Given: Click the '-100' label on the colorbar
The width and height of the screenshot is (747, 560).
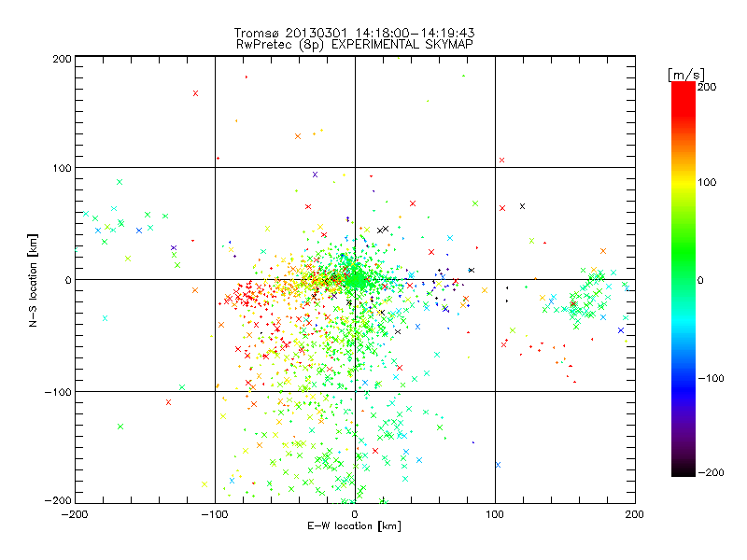Looking at the screenshot, I should (x=711, y=379).
